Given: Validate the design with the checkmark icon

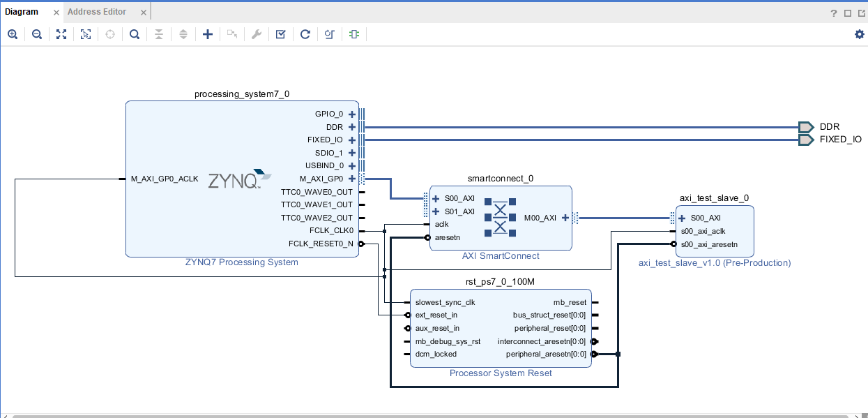Looking at the screenshot, I should click(x=281, y=34).
